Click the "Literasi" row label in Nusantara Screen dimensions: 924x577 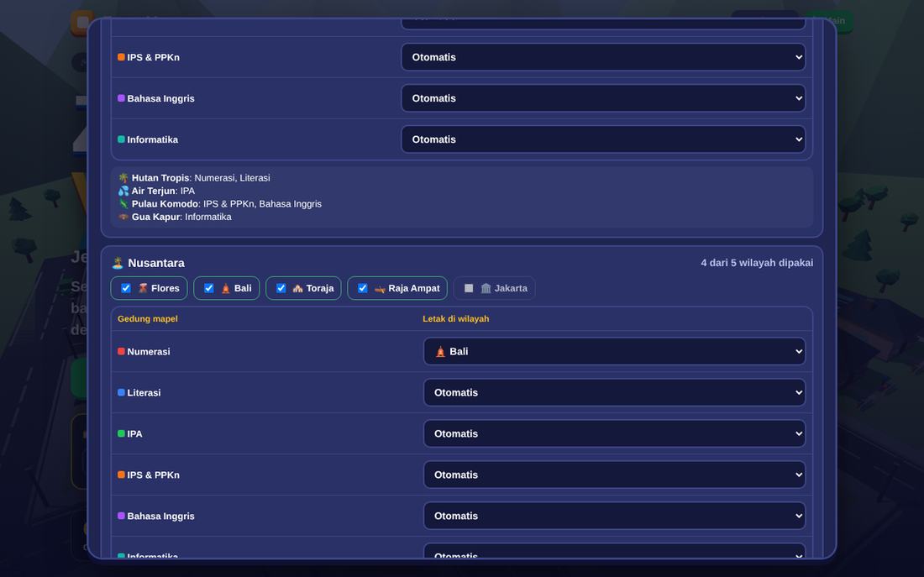point(144,393)
